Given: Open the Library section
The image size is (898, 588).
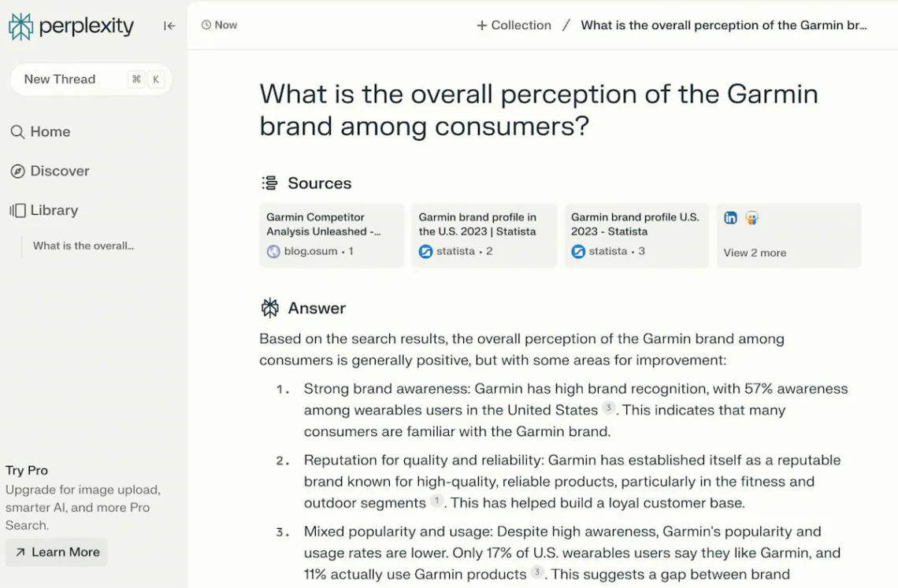Looking at the screenshot, I should click(x=54, y=210).
